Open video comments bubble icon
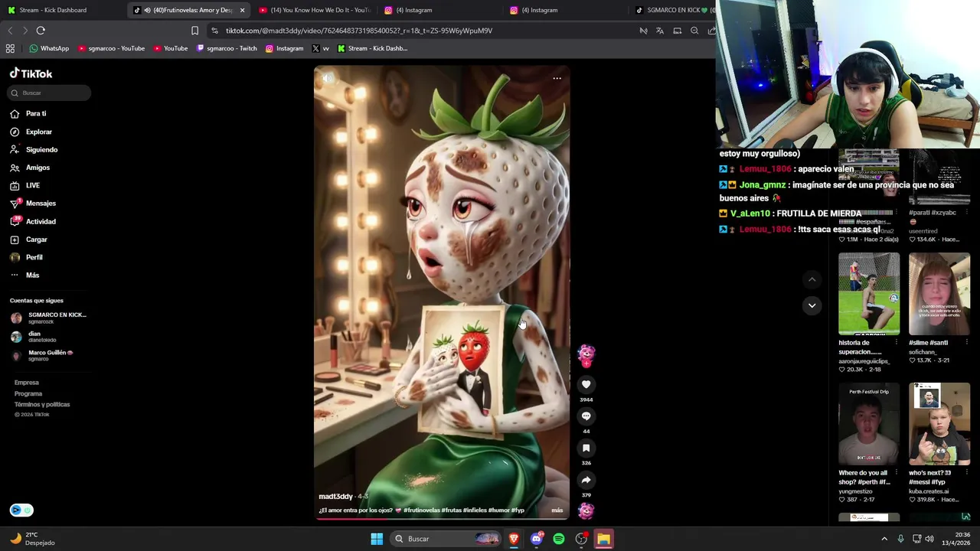 586,416
